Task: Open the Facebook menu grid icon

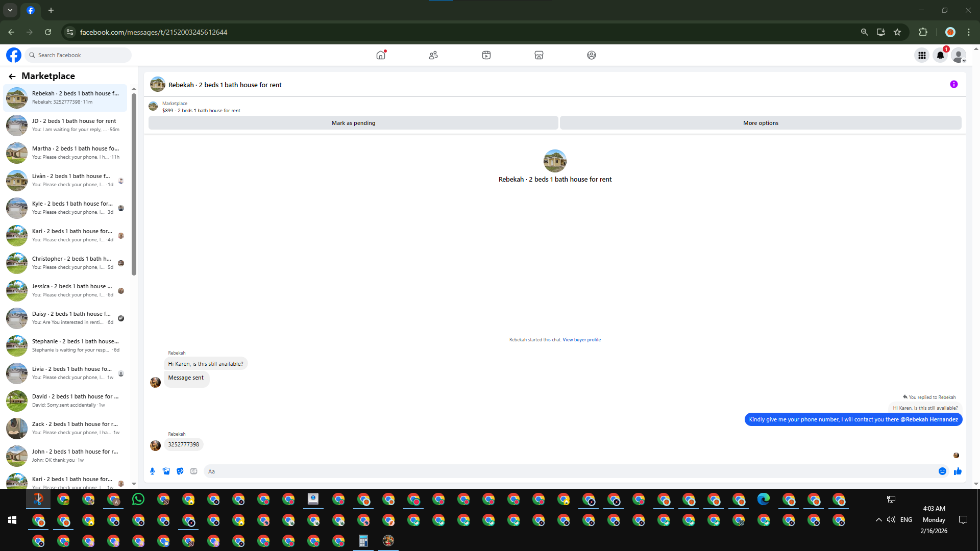Action: pos(922,55)
